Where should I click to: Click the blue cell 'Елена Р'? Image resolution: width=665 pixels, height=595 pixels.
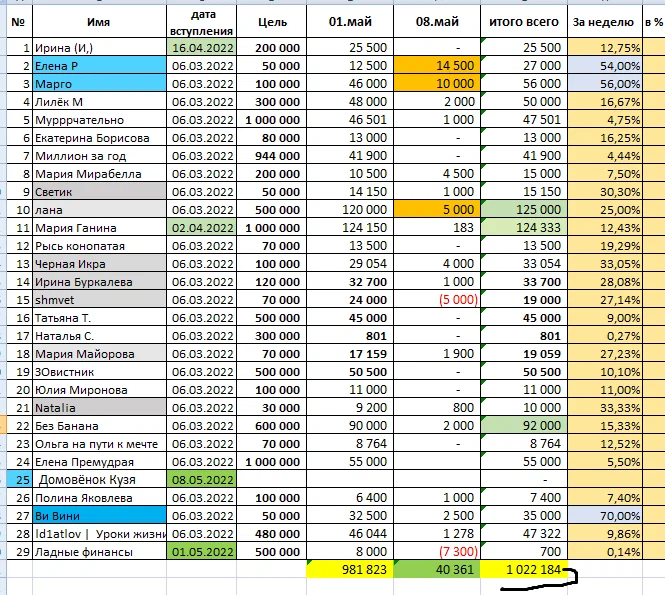99,66
